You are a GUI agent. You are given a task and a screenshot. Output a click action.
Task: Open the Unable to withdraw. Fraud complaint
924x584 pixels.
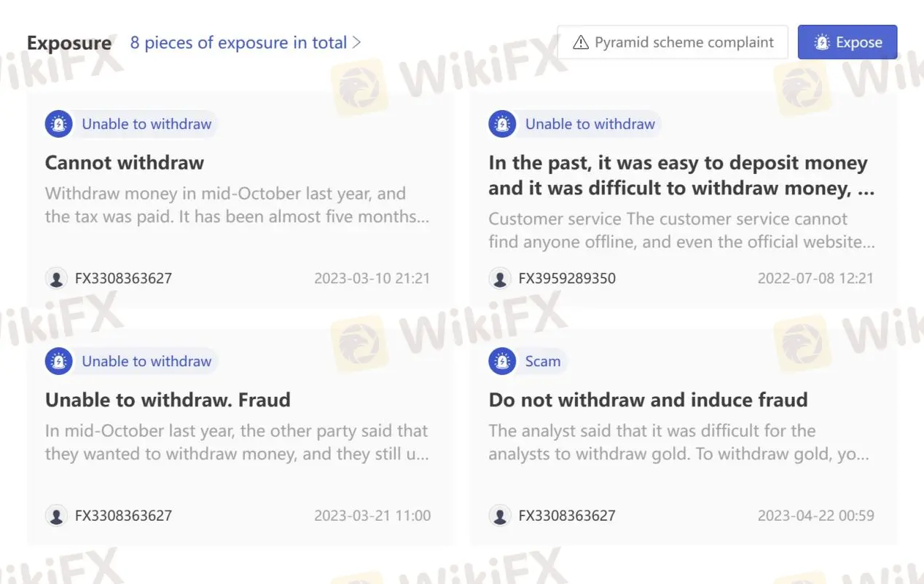click(168, 400)
